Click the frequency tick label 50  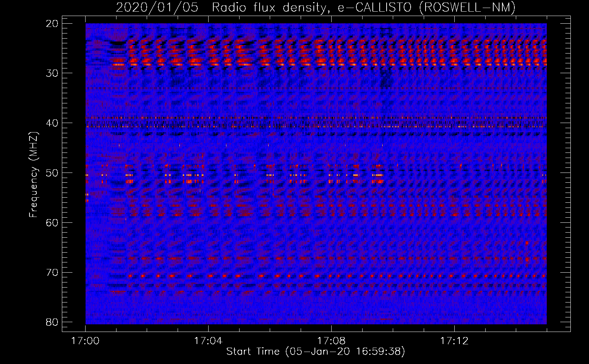tap(52, 173)
